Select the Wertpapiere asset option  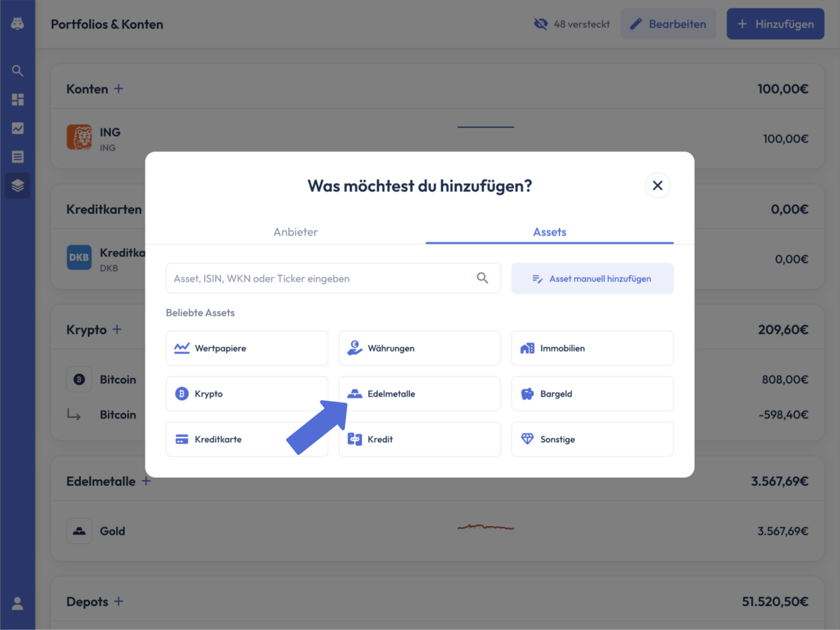[x=247, y=348]
